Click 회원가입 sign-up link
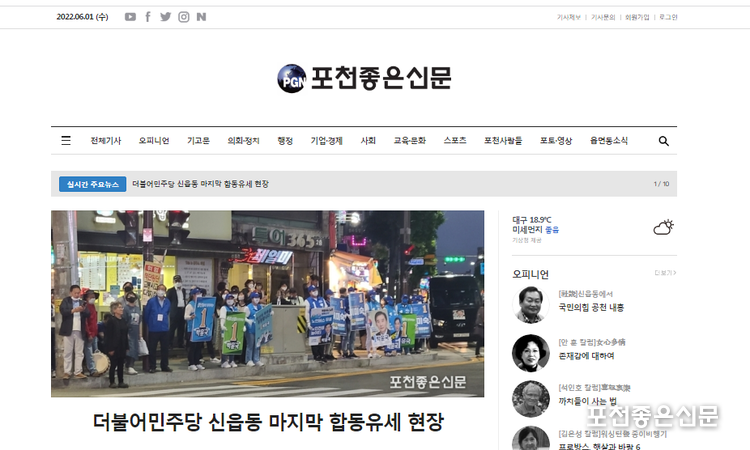 point(637,17)
